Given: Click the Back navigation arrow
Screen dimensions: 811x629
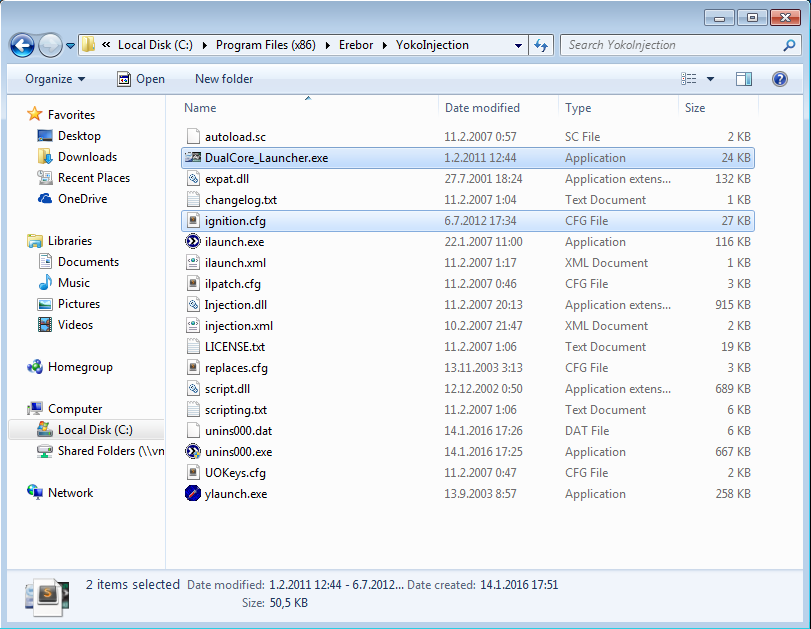Looking at the screenshot, I should 22,46.
